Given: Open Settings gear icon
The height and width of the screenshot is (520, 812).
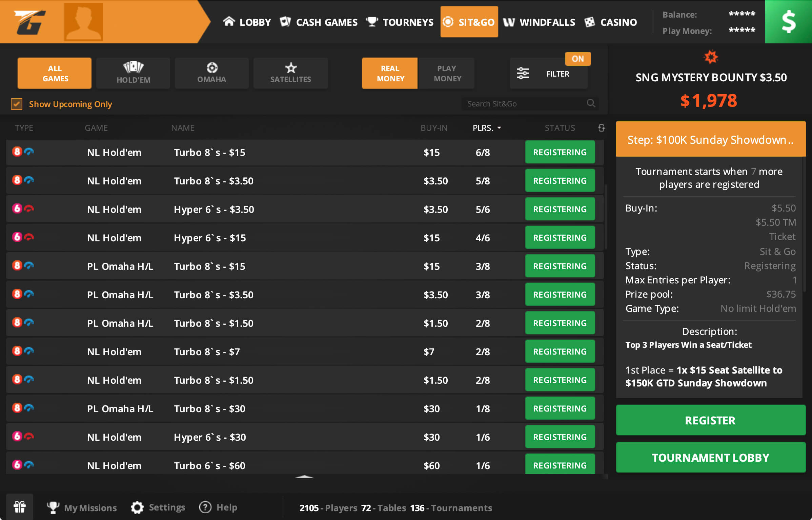Looking at the screenshot, I should 137,507.
